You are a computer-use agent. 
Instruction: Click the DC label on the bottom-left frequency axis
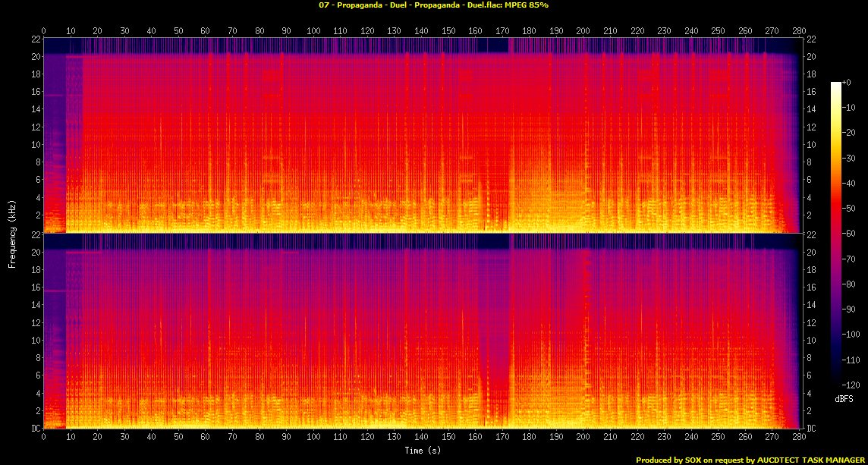[x=35, y=428]
